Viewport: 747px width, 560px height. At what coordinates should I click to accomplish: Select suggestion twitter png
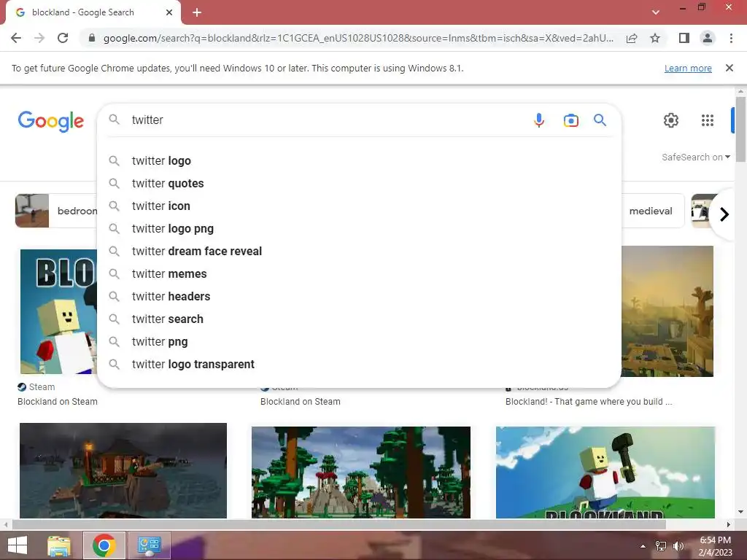(x=359, y=342)
